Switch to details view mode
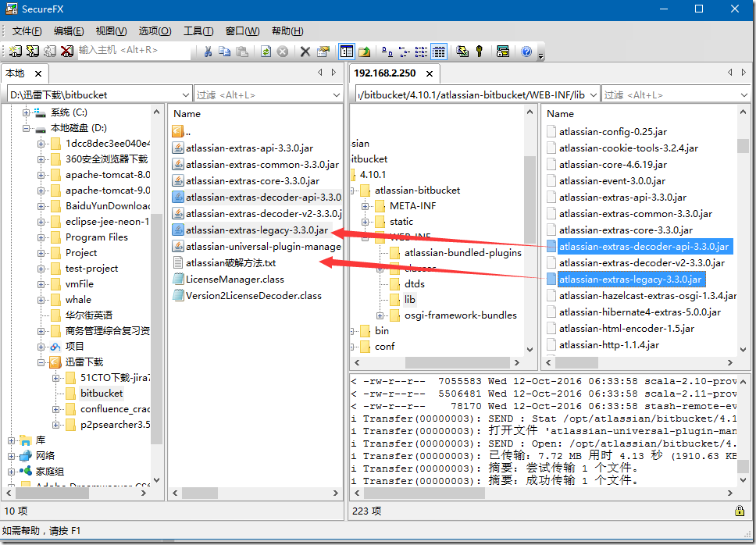This screenshot has height=545, width=756. (438, 52)
